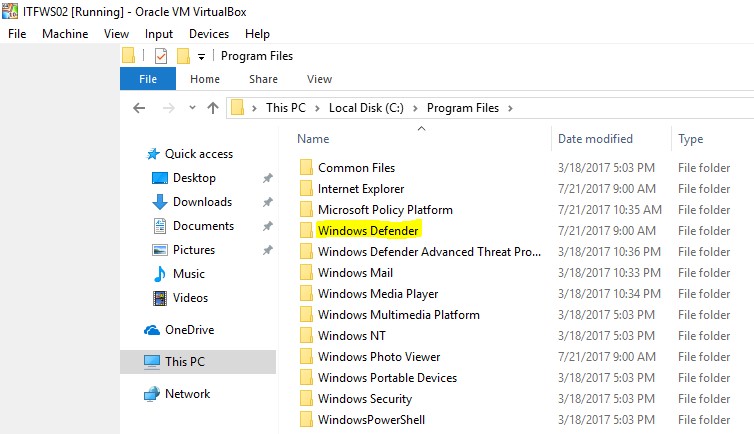Select the highlighted Windows Defender folder
Screen dimensions: 754x434
(x=368, y=231)
